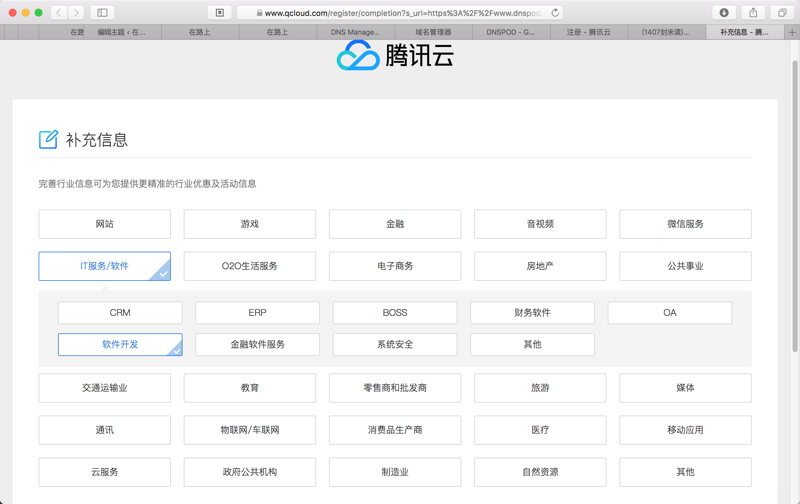Choose the OA sub-category

[670, 313]
